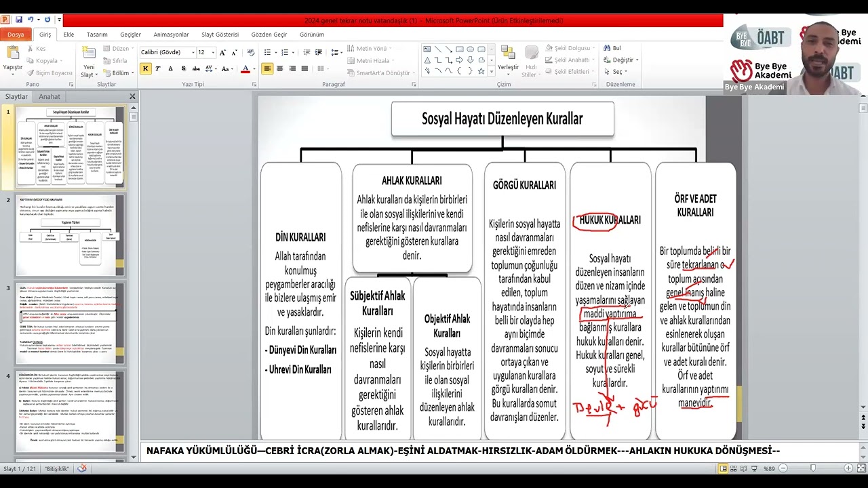868x488 pixels.
Task: Select slide 4 thumbnail
Action: [x=70, y=411]
